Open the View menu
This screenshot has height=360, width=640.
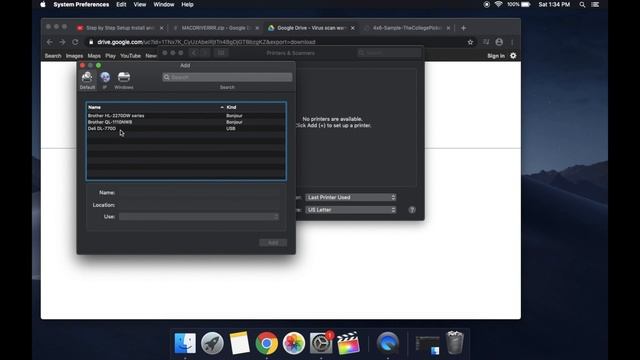140,4
